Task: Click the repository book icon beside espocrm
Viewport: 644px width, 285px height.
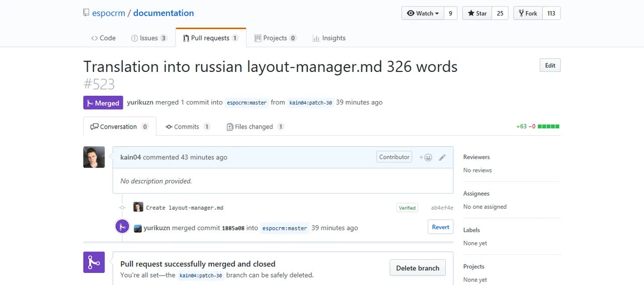Action: coord(86,13)
